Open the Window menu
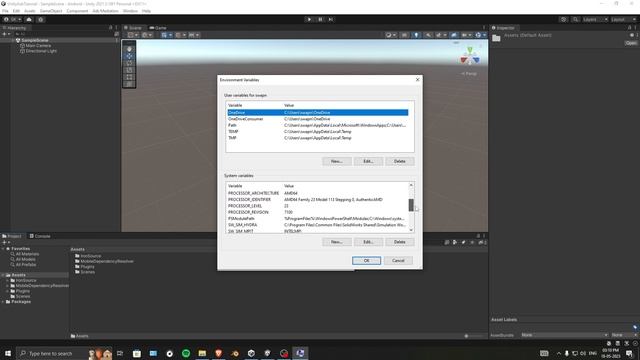 130,11
